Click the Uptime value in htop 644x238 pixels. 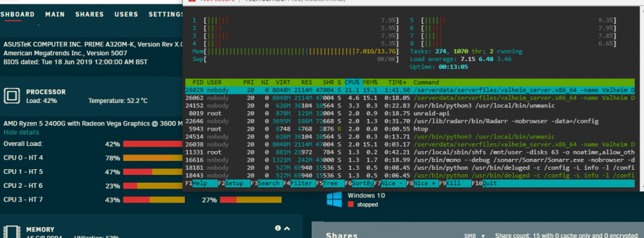tap(453, 68)
